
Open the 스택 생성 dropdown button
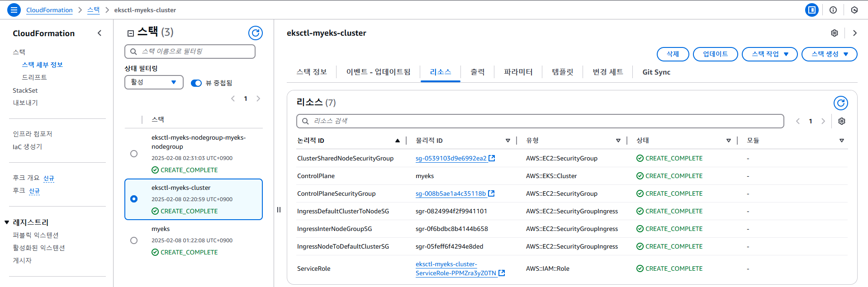[x=830, y=54]
